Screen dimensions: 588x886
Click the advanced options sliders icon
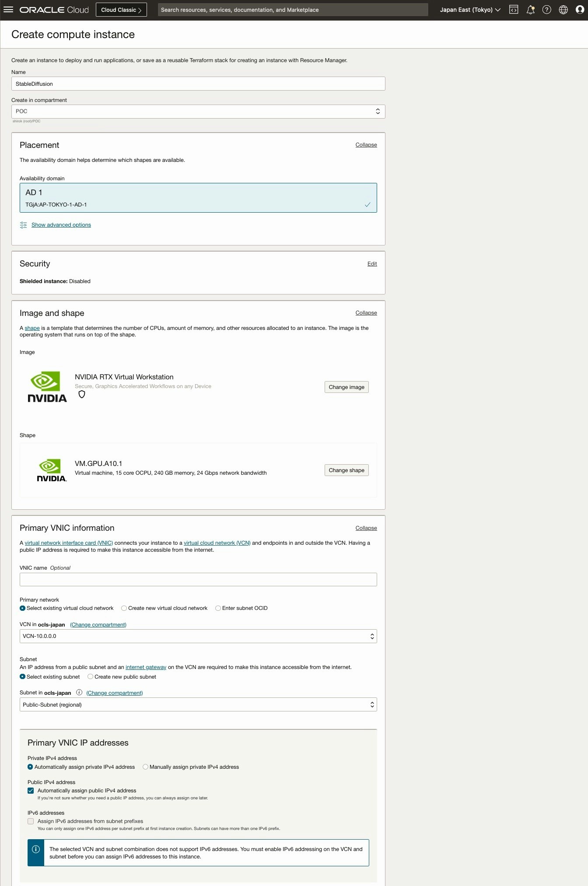coord(24,225)
